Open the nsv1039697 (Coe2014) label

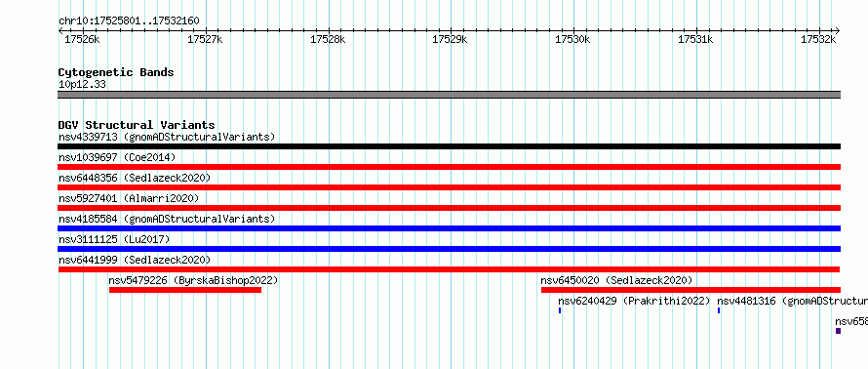[117, 157]
